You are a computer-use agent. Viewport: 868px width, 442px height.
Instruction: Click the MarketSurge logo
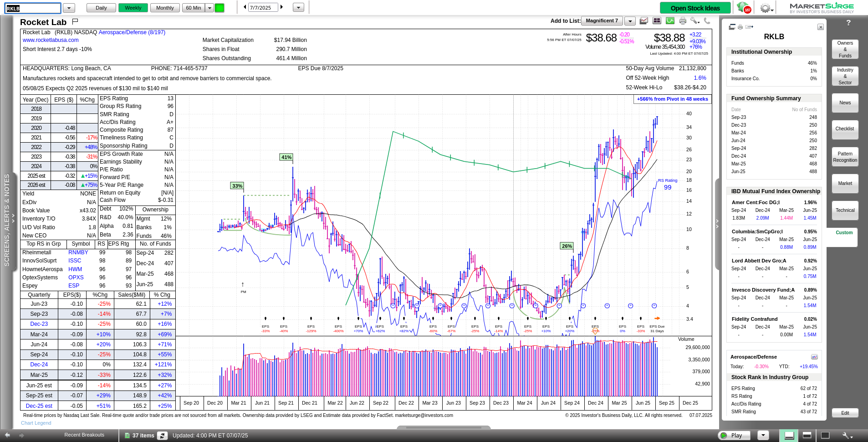pos(822,8)
